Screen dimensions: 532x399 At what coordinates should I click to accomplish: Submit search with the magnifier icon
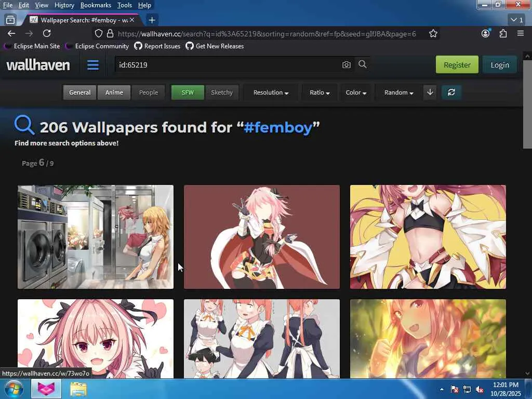[362, 64]
